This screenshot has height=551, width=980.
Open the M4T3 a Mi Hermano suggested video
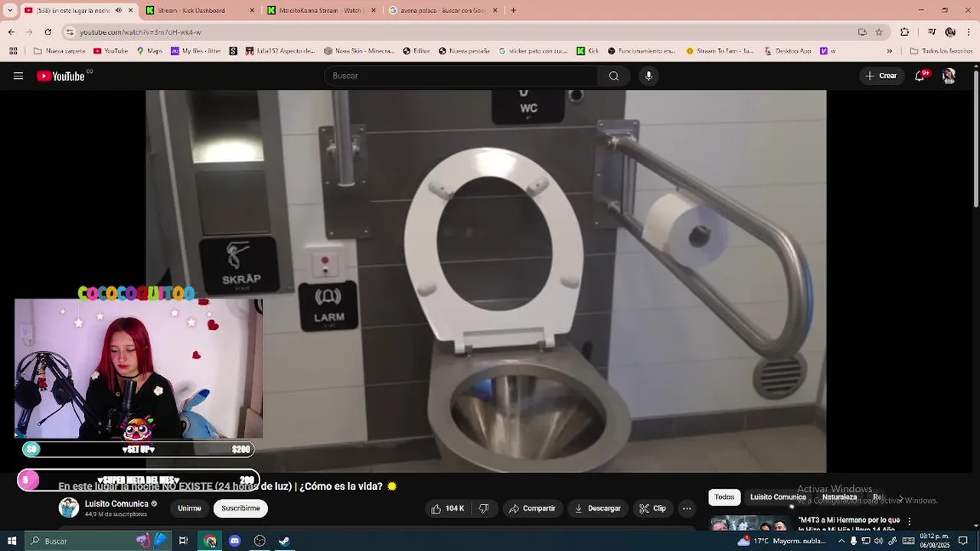848,524
